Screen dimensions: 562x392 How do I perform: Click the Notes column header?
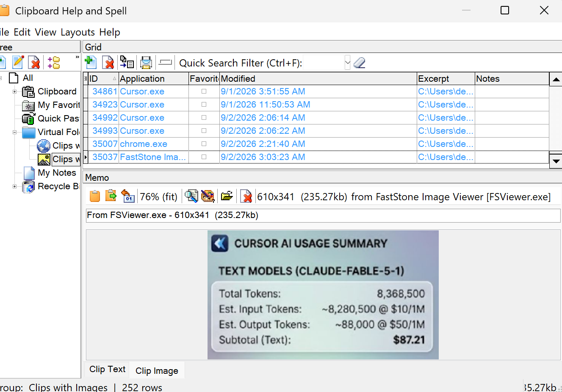[x=512, y=79]
